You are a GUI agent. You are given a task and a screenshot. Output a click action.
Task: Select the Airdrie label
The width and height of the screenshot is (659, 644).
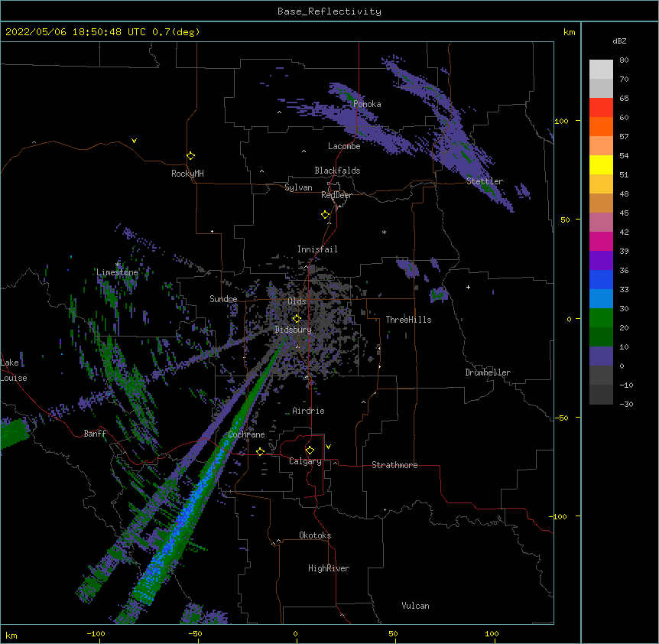point(309,411)
